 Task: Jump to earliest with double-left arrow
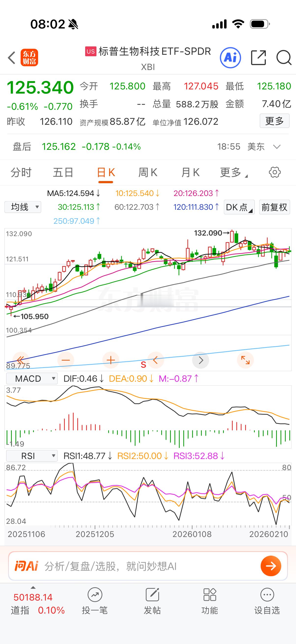(x=20, y=360)
